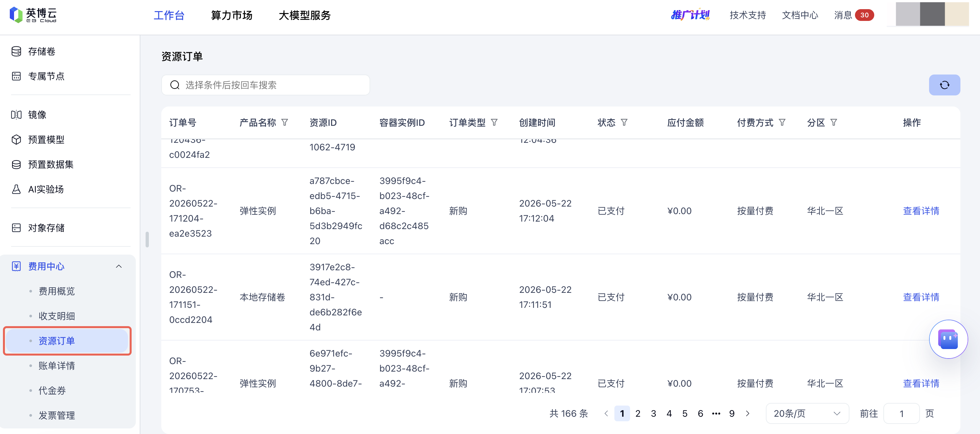Go to page 4

click(669, 413)
